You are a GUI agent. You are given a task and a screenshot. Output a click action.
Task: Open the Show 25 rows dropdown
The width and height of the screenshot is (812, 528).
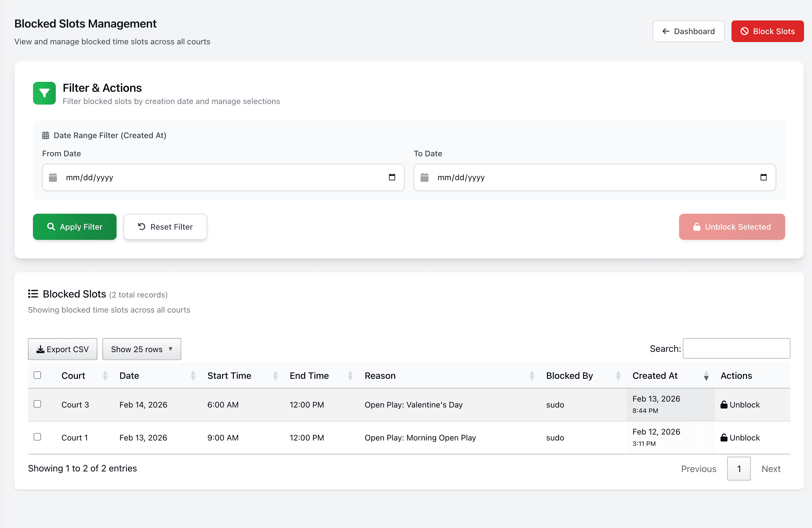(x=141, y=349)
